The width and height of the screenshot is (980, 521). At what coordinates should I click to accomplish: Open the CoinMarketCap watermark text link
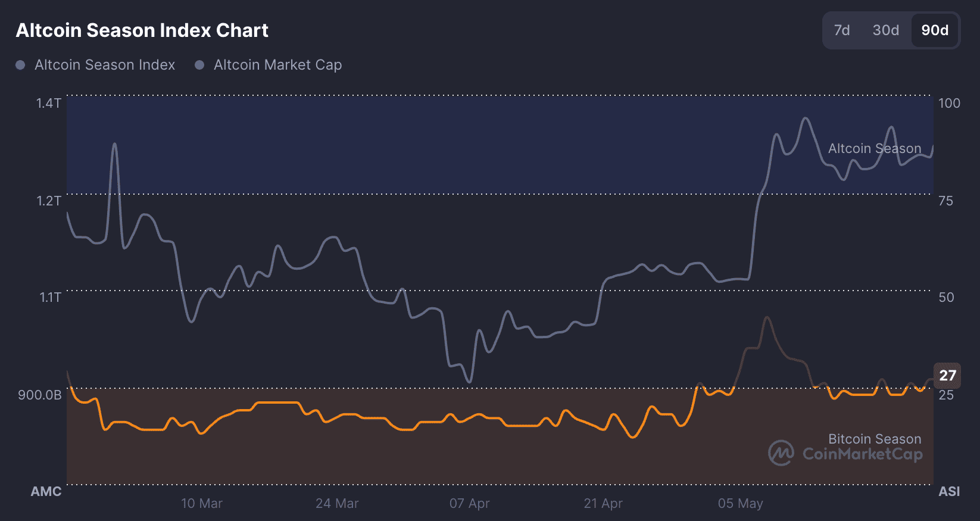863,454
